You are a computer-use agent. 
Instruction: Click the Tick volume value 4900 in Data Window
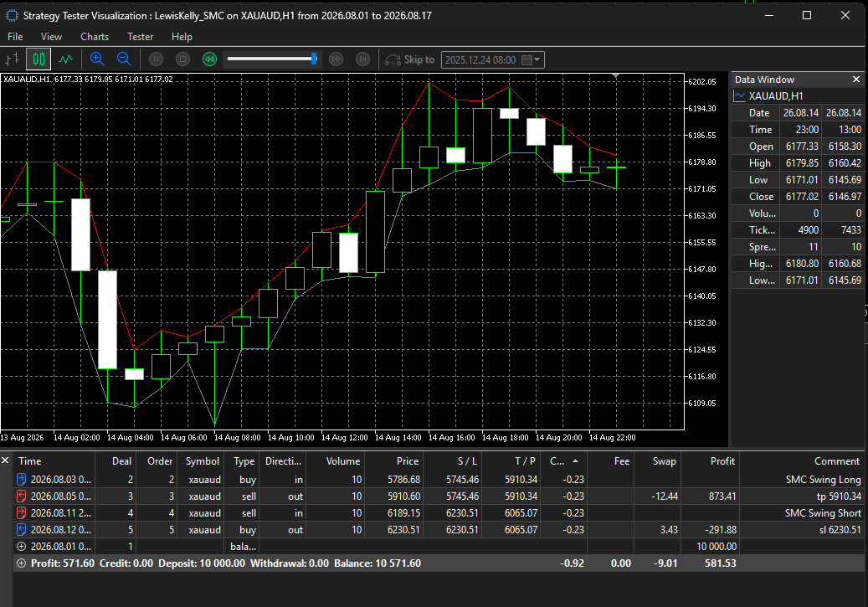coord(809,230)
